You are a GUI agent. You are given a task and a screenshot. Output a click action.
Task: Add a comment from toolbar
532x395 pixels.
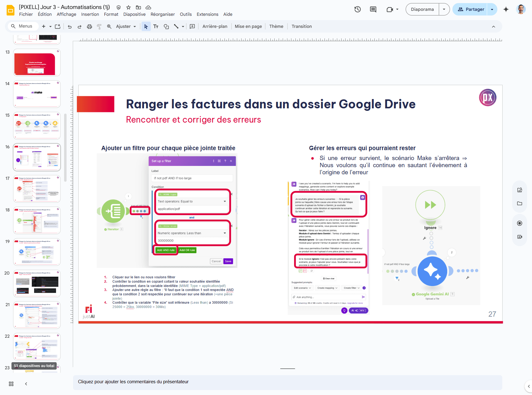click(192, 27)
